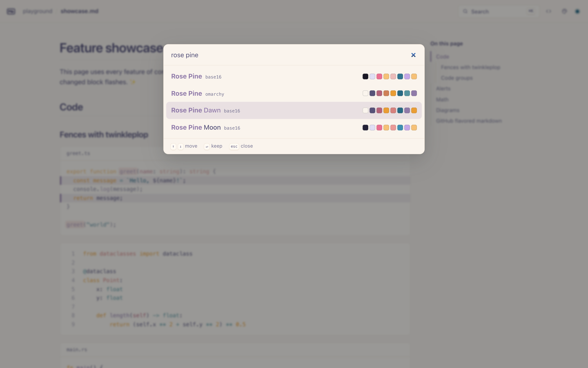Screen dimensions: 588x368
Task: Click the up-arrow key hint in the picker footer
Action: pyautogui.click(x=174, y=146)
